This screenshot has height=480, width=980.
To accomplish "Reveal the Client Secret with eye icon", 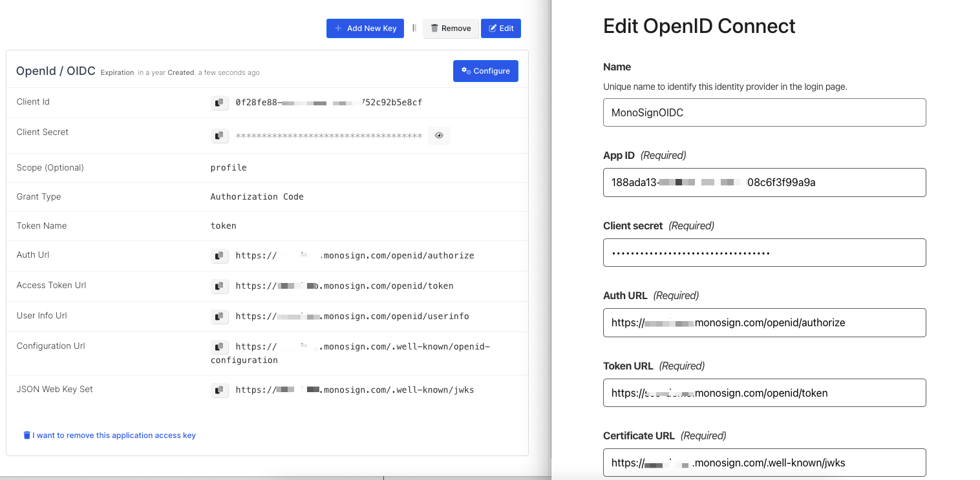I will click(439, 136).
